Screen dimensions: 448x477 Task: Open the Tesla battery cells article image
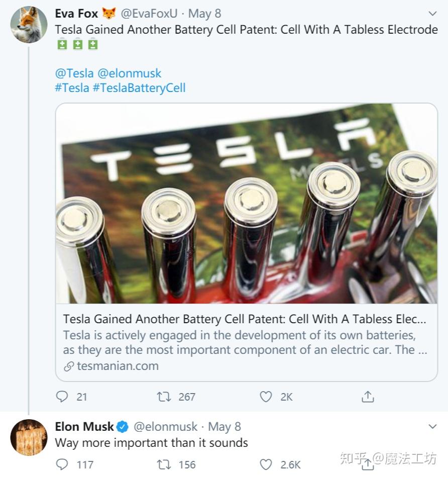point(246,204)
